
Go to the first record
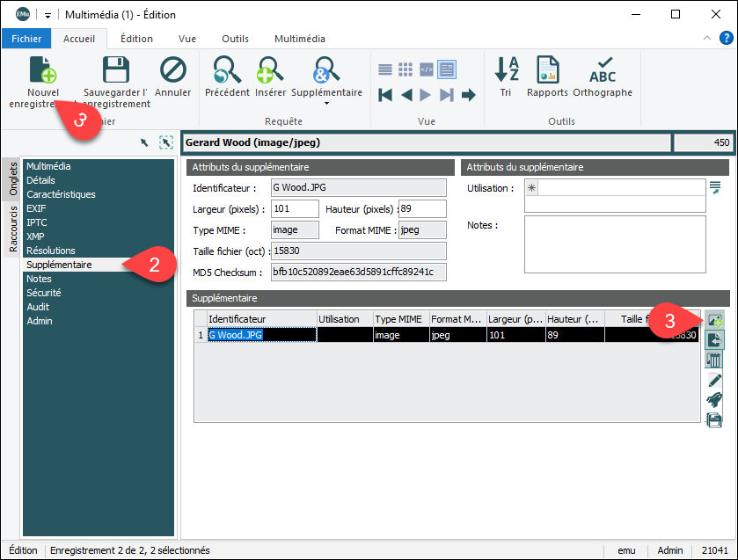[x=385, y=95]
